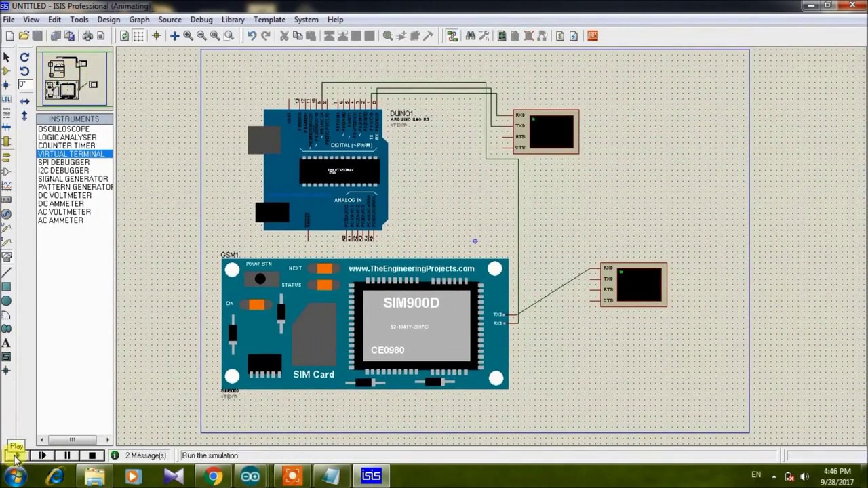868x488 pixels.
Task: Open the Graph menu
Action: pyautogui.click(x=139, y=20)
